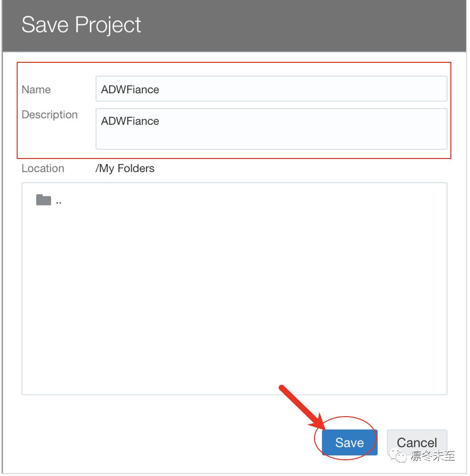Click the Location label
This screenshot has height=476, width=470.
(x=43, y=168)
